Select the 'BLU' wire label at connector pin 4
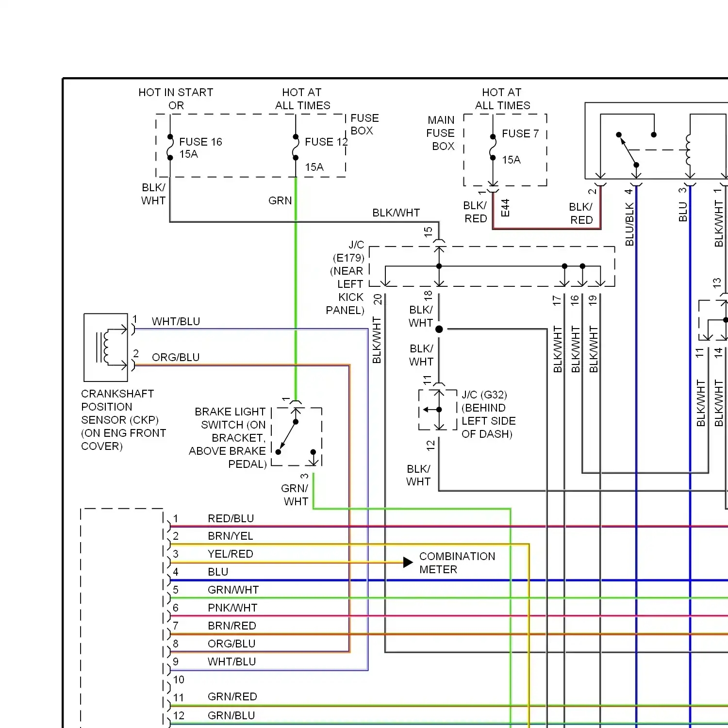The image size is (728, 728). (x=218, y=572)
